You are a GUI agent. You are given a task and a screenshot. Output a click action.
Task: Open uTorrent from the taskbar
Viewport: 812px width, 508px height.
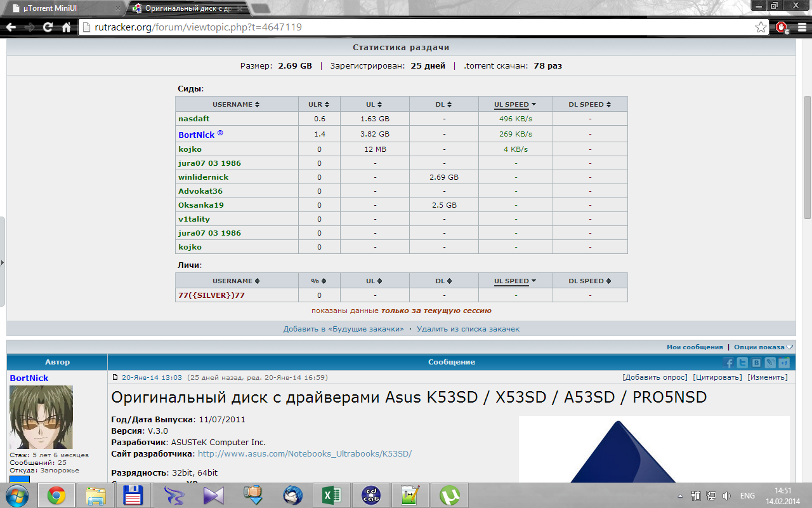450,495
